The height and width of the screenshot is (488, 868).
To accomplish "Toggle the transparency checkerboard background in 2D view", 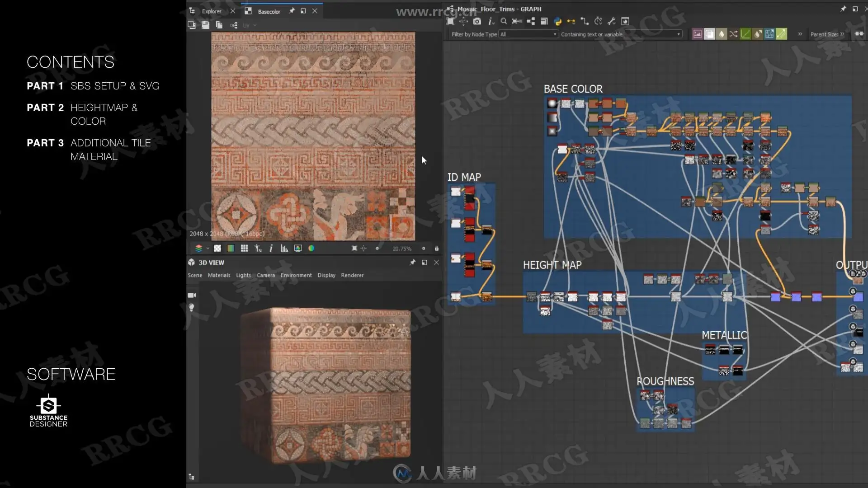I will tap(217, 249).
